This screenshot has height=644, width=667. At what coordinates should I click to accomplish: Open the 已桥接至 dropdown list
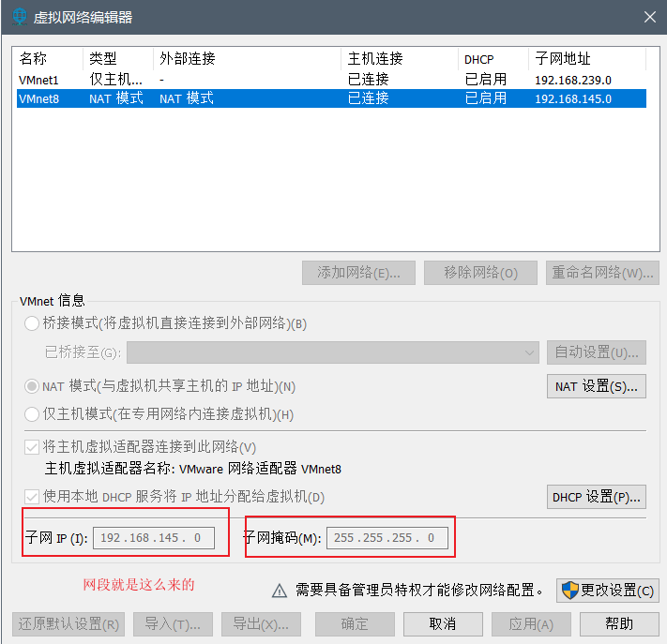point(332,352)
